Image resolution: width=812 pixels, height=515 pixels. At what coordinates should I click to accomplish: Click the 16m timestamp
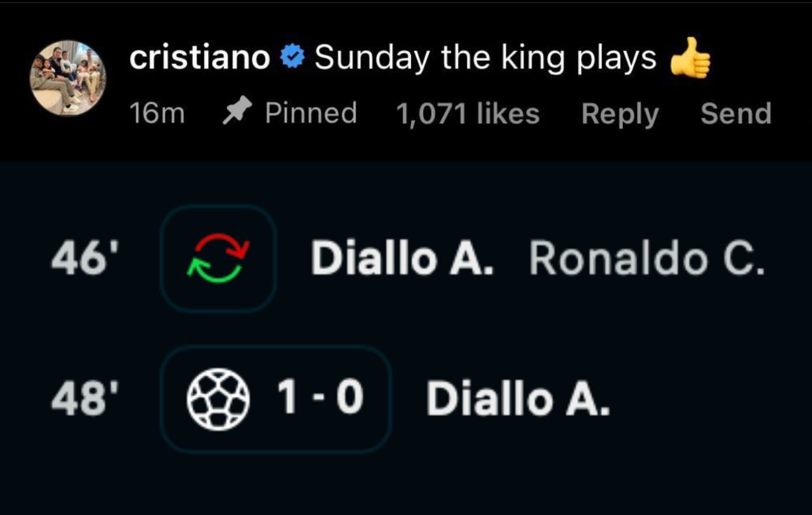tap(157, 114)
